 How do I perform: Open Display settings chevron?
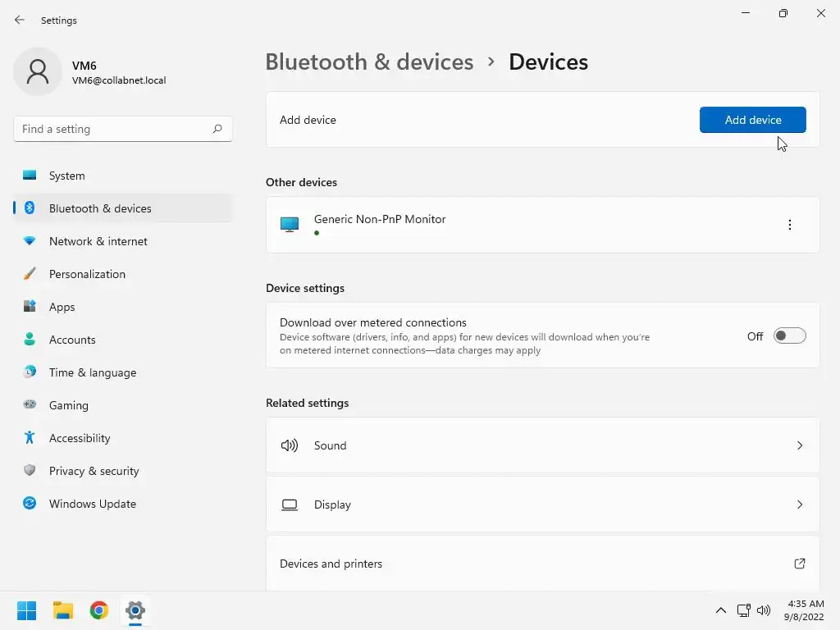click(x=800, y=504)
